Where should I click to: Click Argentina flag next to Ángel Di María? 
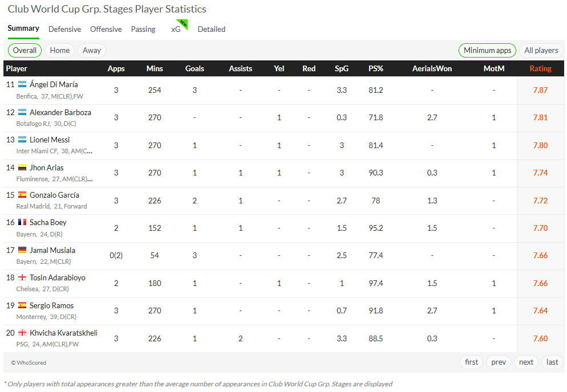pos(22,84)
